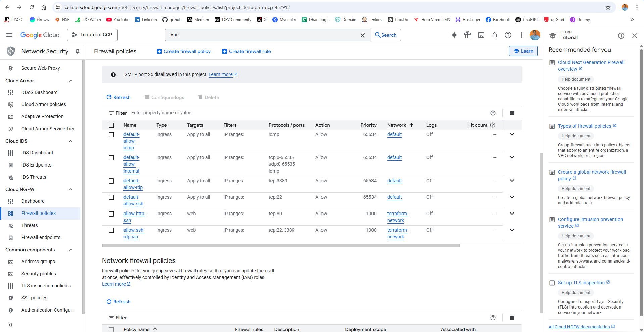Expand allow-http-ssh rule details
644x332 pixels.
(x=512, y=214)
